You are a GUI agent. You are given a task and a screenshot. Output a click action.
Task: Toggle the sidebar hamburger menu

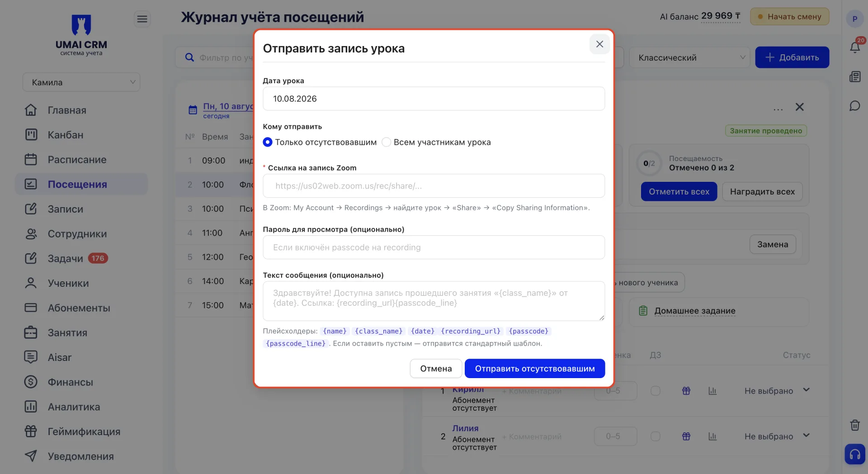[142, 19]
